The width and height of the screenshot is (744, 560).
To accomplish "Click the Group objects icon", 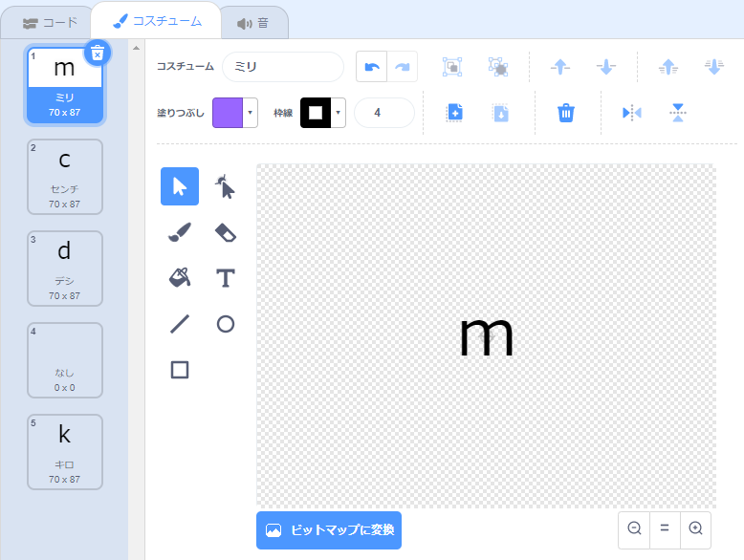I will pyautogui.click(x=452, y=67).
